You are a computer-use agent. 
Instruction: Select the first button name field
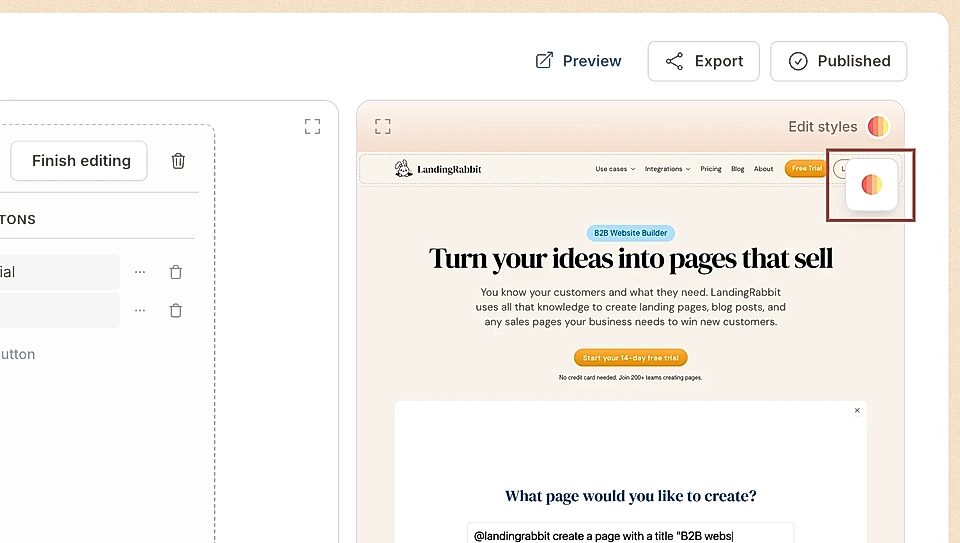pos(59,272)
